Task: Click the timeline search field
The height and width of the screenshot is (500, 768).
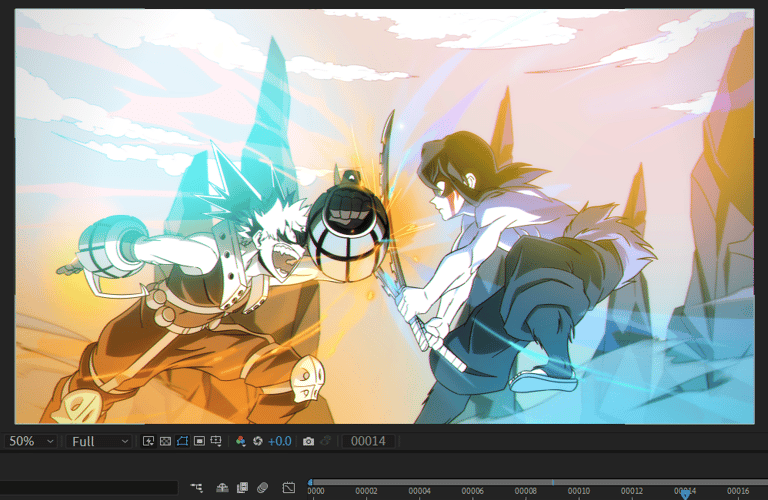Action: coord(89,487)
